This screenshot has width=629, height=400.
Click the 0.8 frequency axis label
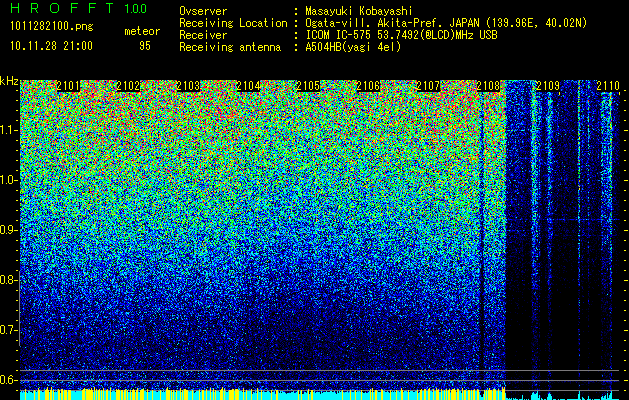[x=9, y=280]
